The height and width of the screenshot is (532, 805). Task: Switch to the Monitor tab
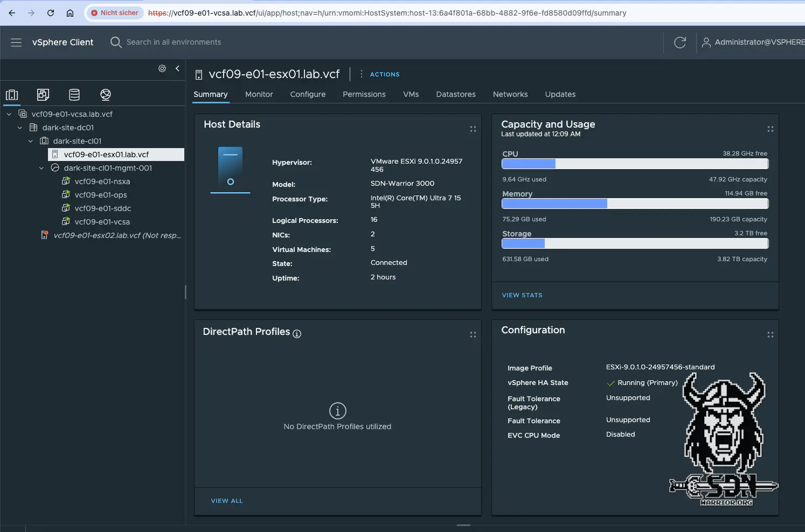tap(259, 94)
